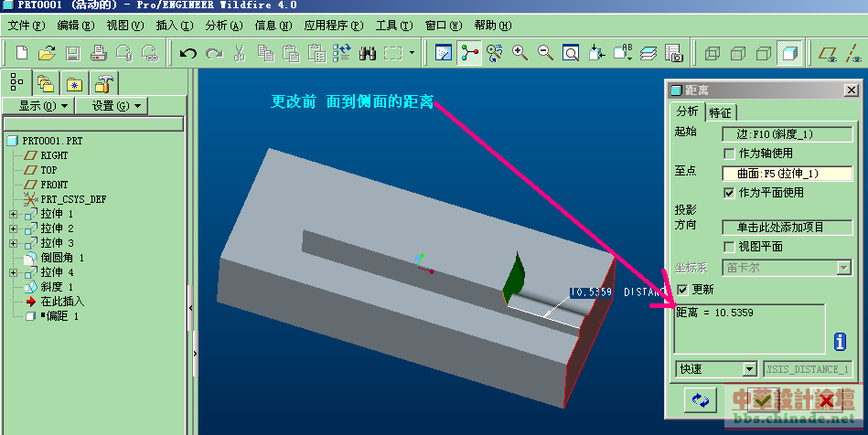This screenshot has width=868, height=435.
Task: Click the Layers stack icon
Action: [x=648, y=53]
